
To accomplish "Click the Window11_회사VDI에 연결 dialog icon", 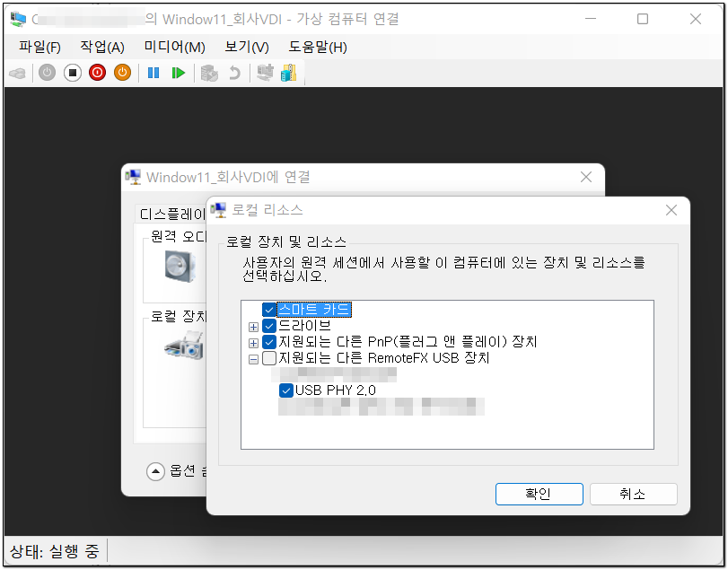I will [x=133, y=177].
